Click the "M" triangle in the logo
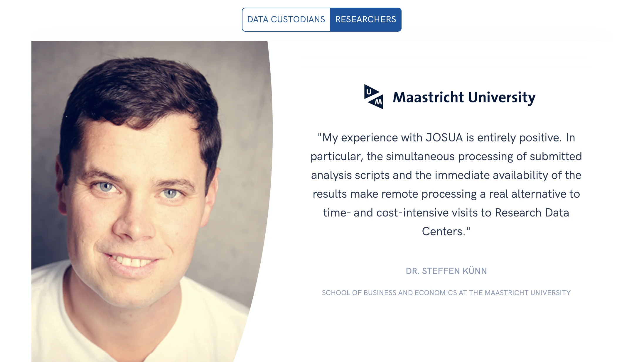 (378, 102)
